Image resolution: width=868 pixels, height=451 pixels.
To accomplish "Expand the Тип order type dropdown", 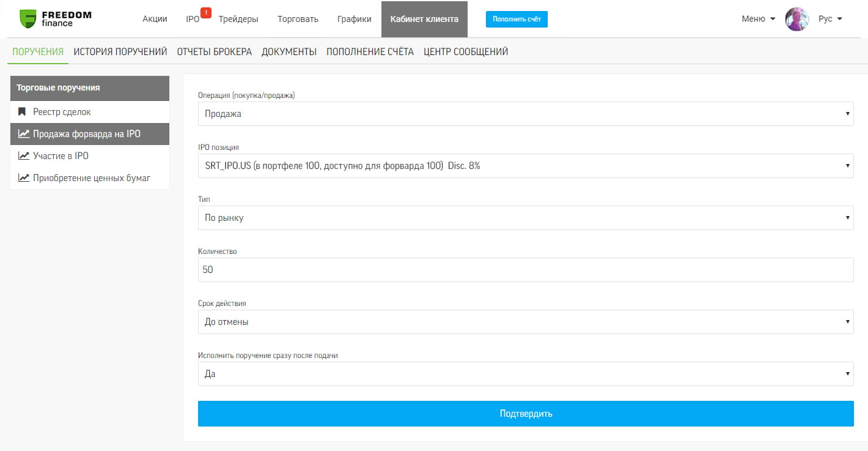I will [x=525, y=218].
